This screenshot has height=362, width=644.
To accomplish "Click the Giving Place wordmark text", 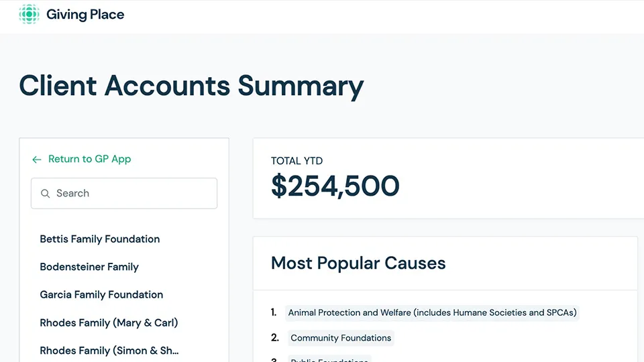I will click(x=85, y=14).
